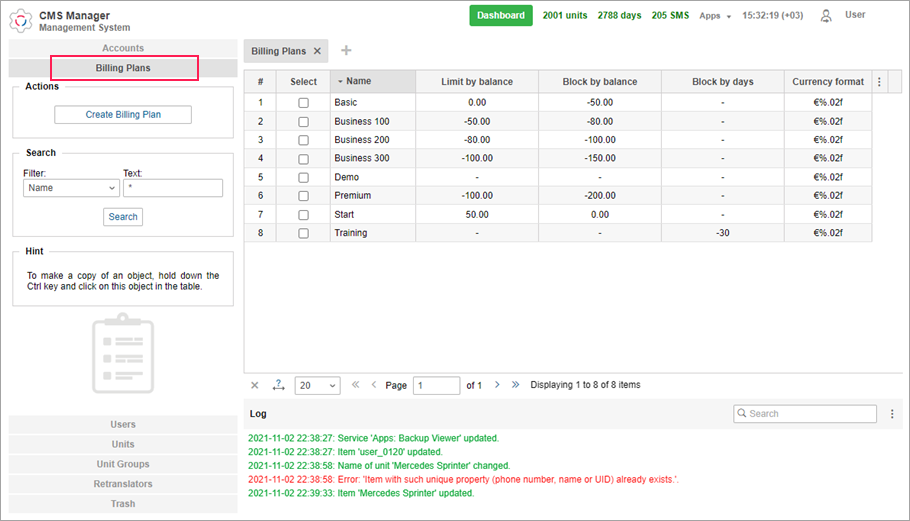Go to the next page arrow
Screen dimensions: 910x521
tap(497, 385)
